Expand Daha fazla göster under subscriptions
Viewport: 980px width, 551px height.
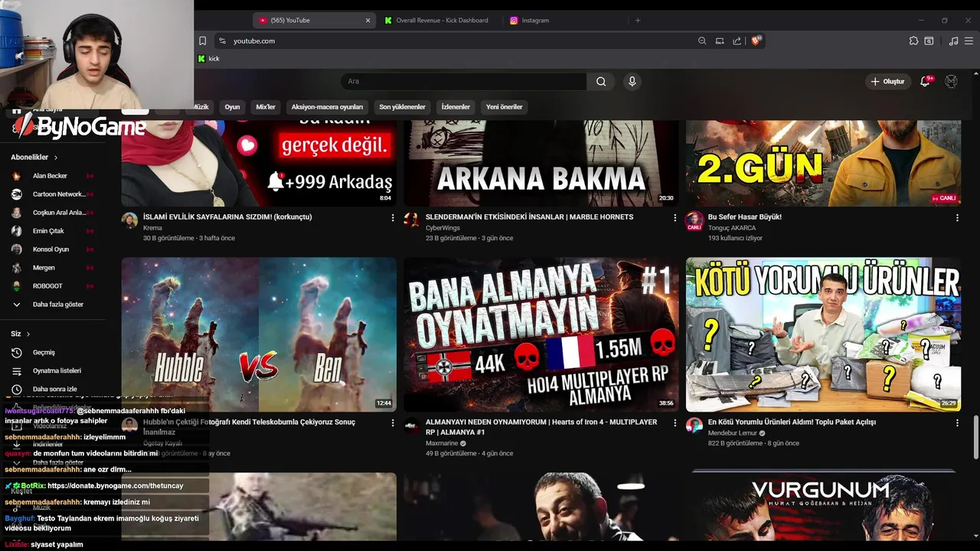(x=58, y=305)
